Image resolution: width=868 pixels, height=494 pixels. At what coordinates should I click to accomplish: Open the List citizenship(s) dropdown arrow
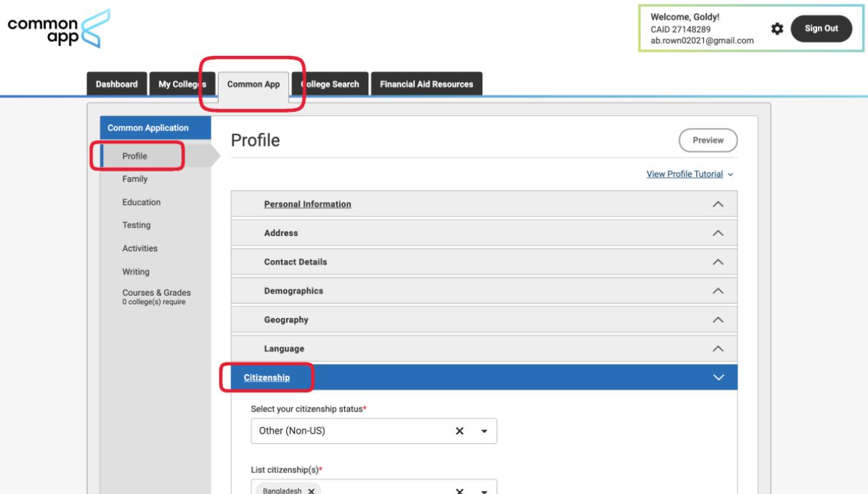point(484,490)
